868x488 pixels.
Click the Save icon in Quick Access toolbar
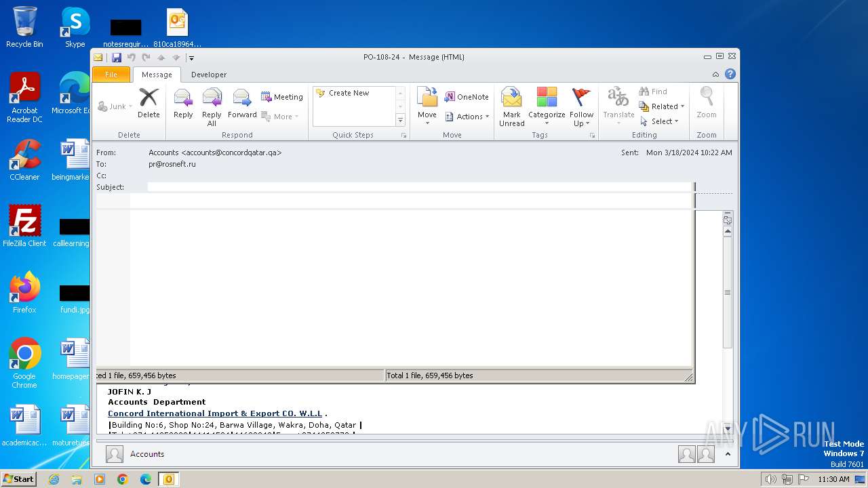[117, 58]
